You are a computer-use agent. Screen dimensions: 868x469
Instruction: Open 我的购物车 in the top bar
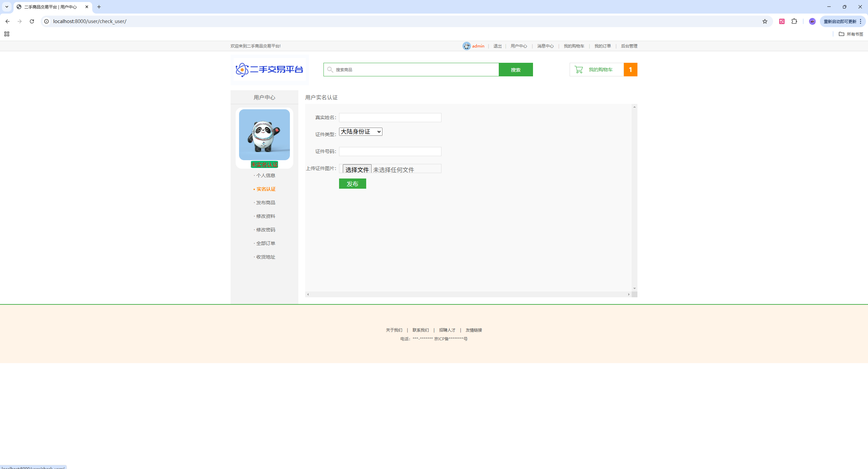coord(574,46)
